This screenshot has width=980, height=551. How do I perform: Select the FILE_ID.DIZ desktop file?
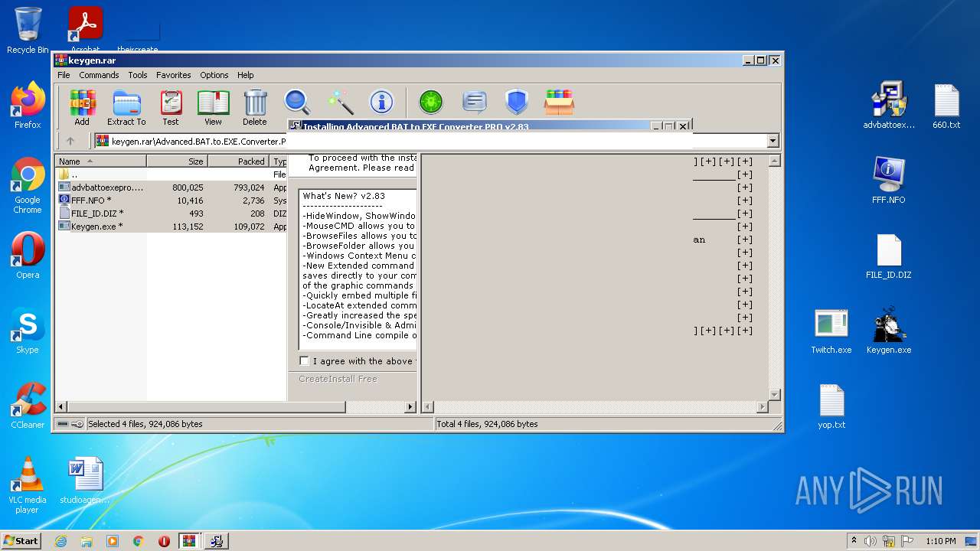(889, 256)
